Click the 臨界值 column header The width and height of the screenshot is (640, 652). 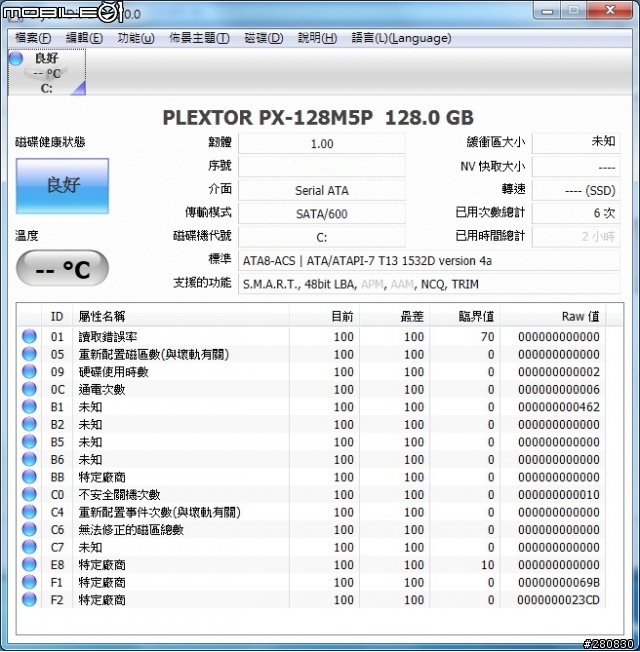click(x=465, y=316)
